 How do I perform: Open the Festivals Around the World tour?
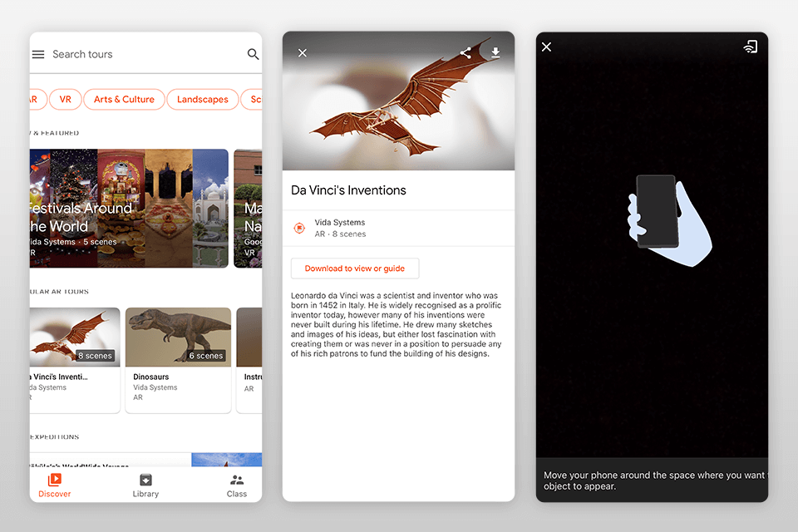(x=129, y=208)
